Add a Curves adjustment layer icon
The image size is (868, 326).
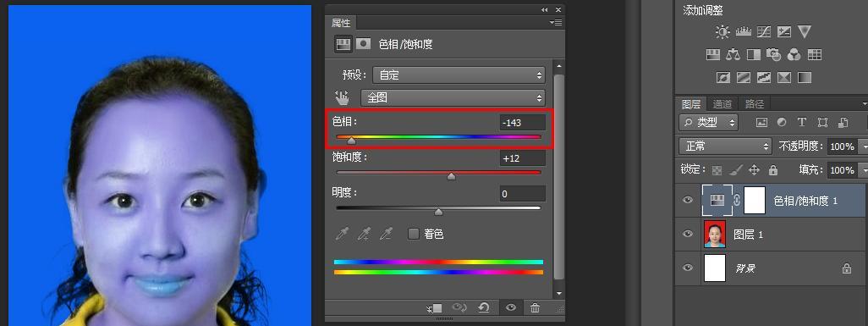coord(764,31)
